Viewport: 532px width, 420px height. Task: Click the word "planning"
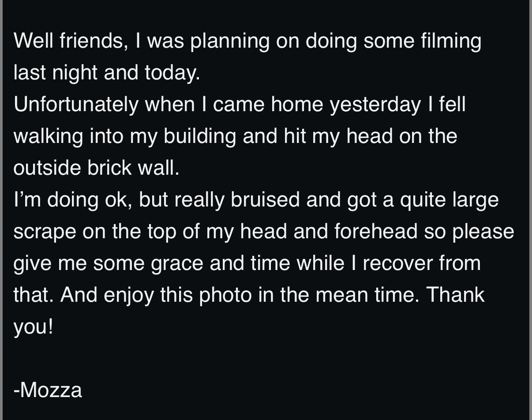pos(230,41)
